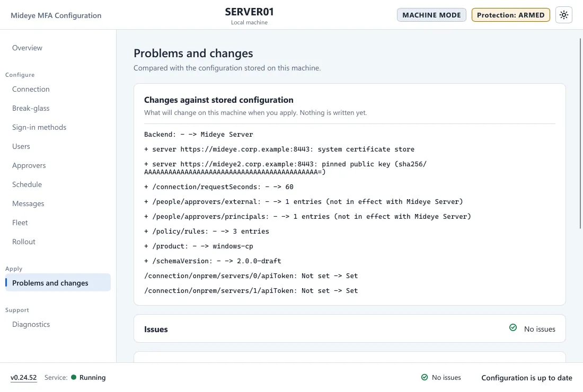Viewport: 583px width, 392px height.
Task: Click the mideye2.corp.example pinned key line
Action: pyautogui.click(x=285, y=168)
